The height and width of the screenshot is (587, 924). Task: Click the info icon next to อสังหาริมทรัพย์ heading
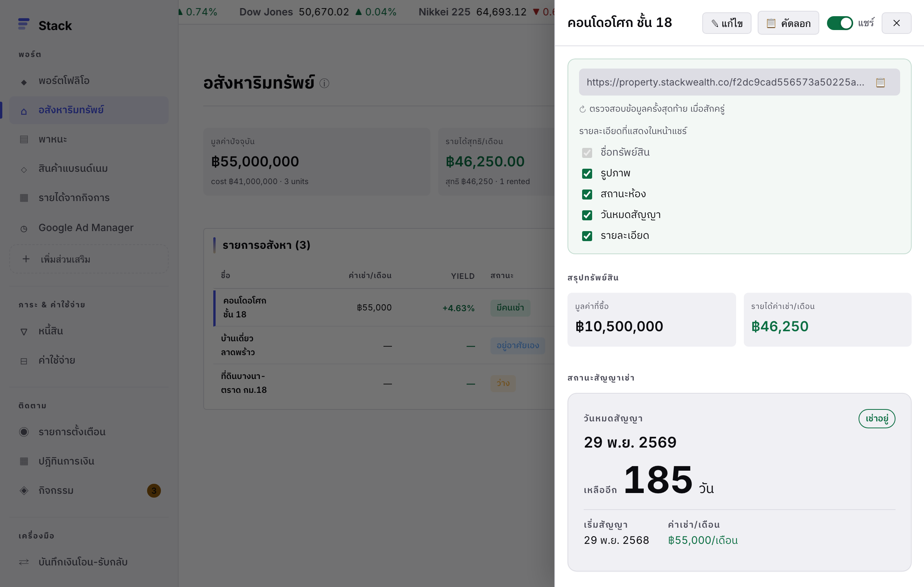[325, 83]
